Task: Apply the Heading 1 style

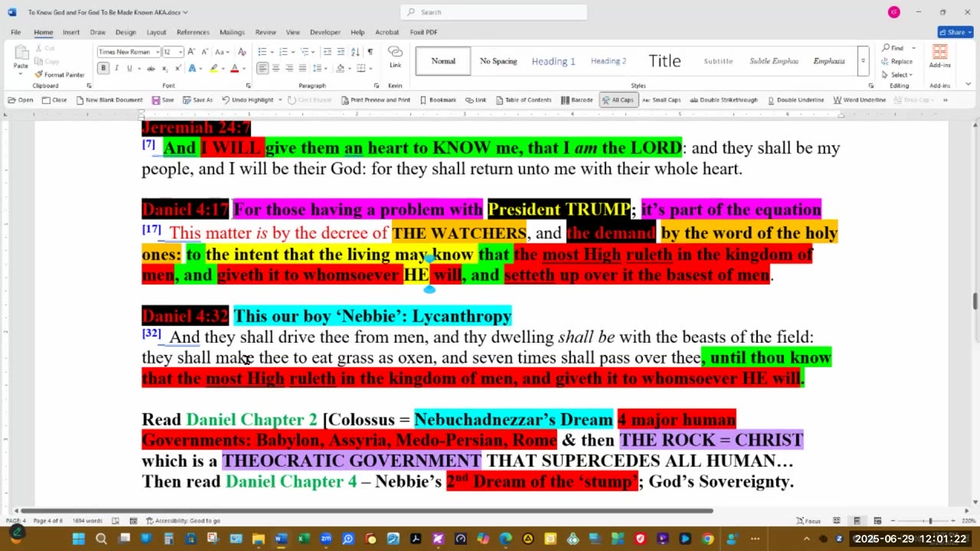Action: [554, 61]
